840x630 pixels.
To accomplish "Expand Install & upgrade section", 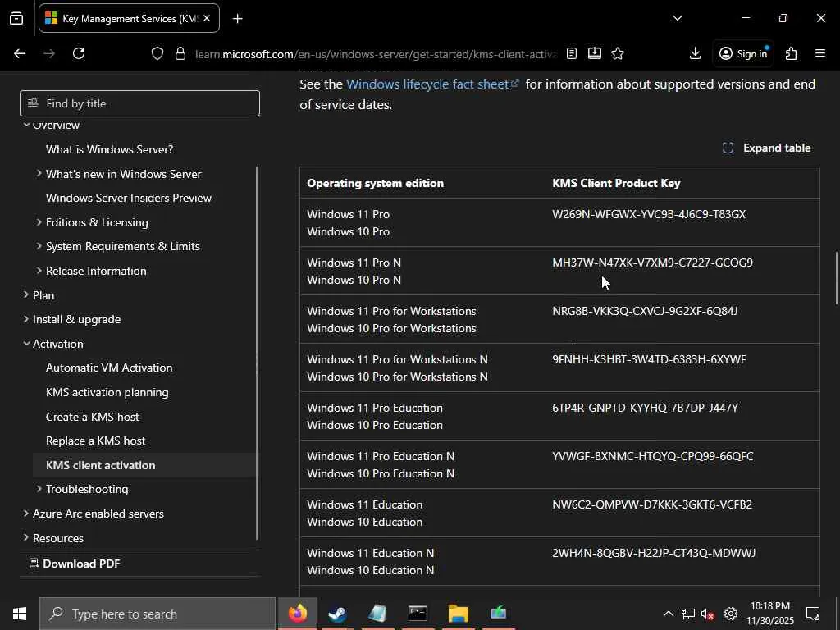I will tap(26, 319).
